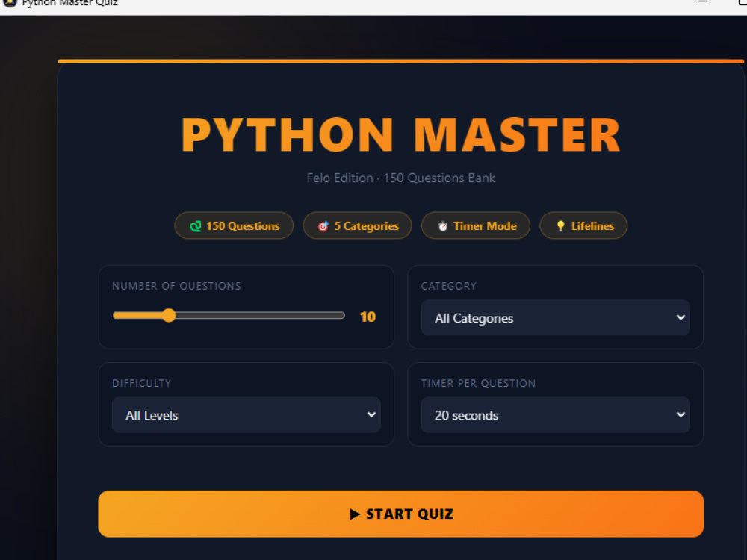Open the Difficulty dropdown showing All Levels

(x=247, y=414)
